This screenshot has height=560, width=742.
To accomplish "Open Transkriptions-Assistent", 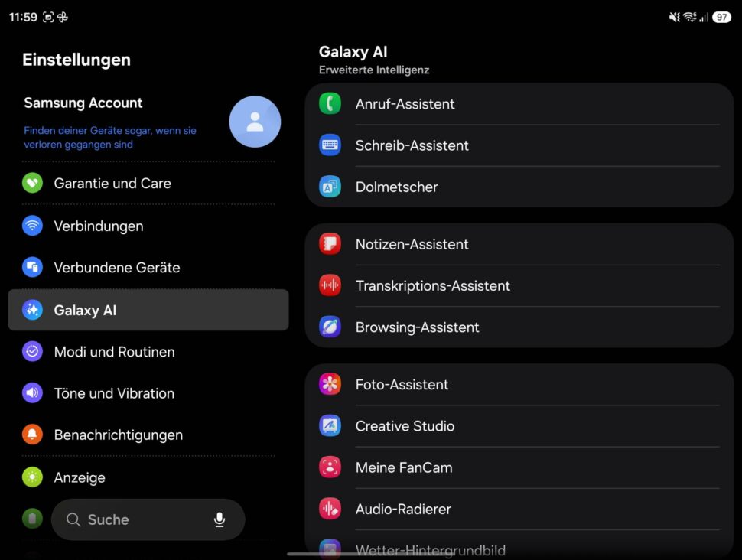I will click(x=519, y=286).
